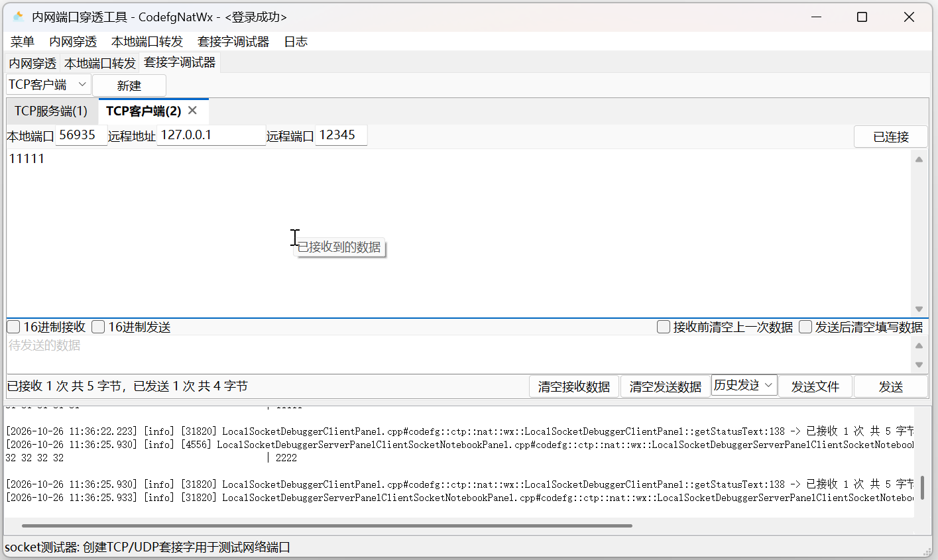Open the 本地端口转发 menu bar item
Screen dimensions: 938x560
click(147, 42)
